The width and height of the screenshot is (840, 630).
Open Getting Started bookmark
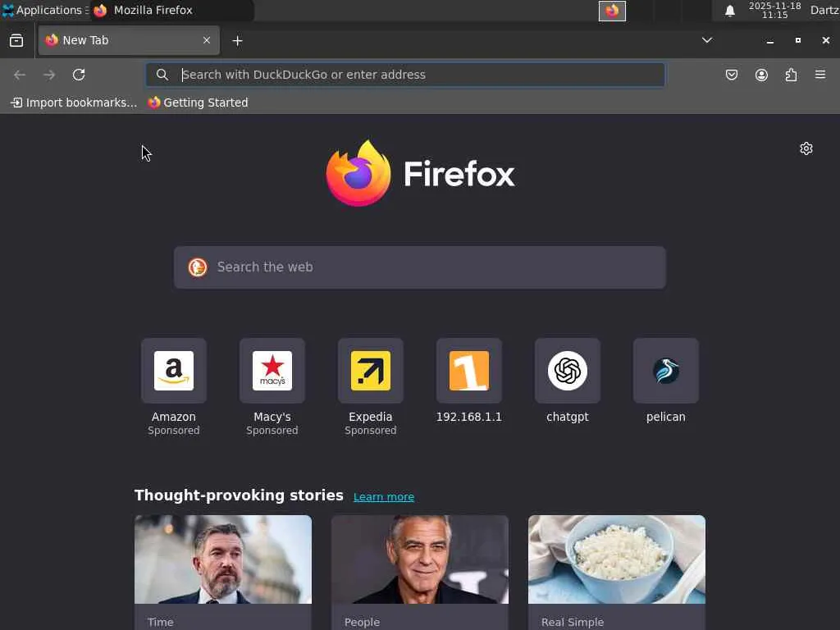pyautogui.click(x=199, y=103)
